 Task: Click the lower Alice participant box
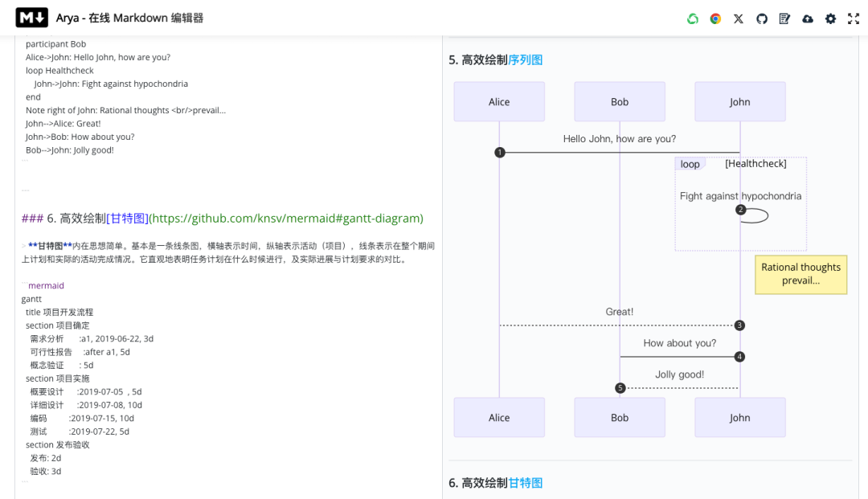tap(499, 418)
